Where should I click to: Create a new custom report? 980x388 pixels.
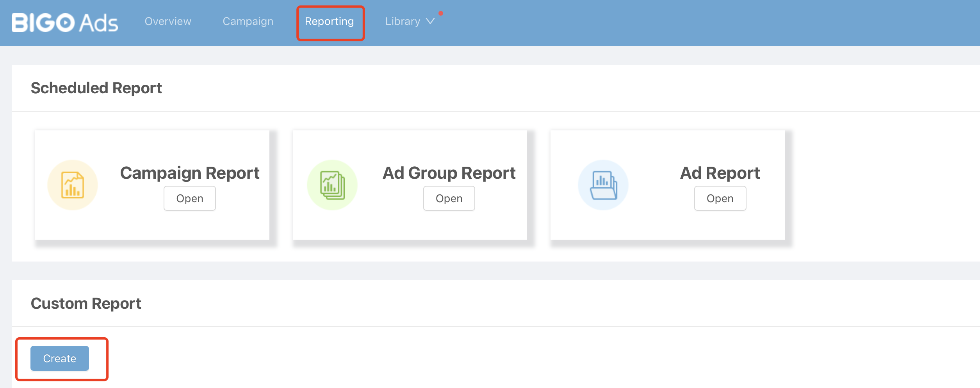(x=60, y=358)
